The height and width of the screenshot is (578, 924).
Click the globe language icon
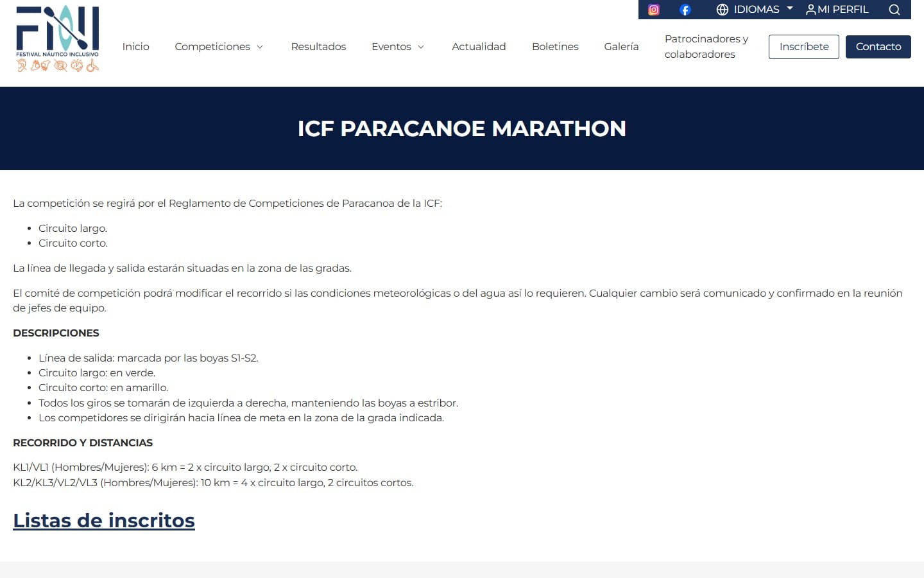pyautogui.click(x=723, y=10)
